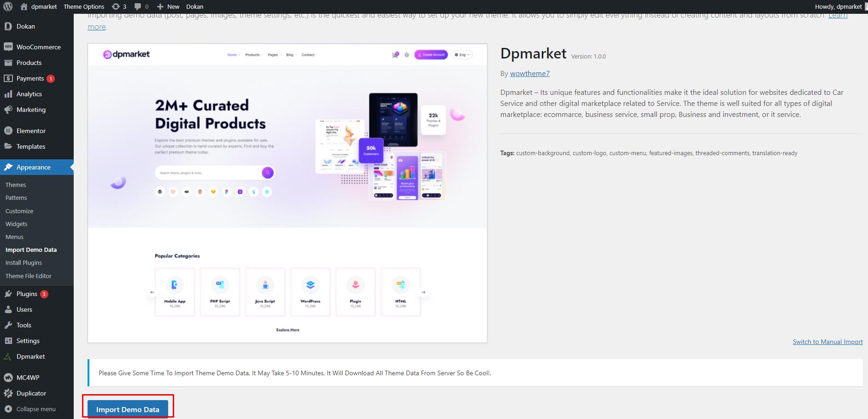Open Theme Options in admin bar
The width and height of the screenshot is (868, 419).
coord(84,6)
